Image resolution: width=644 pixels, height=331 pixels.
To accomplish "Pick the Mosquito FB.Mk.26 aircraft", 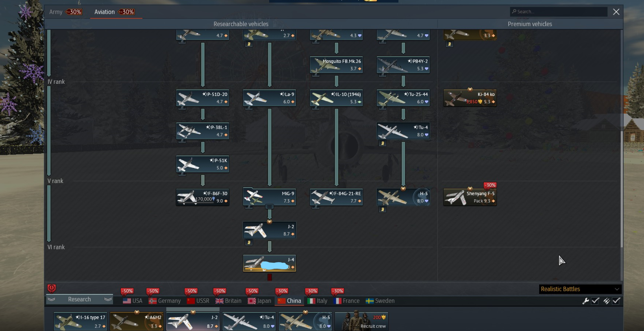I will [x=336, y=65].
